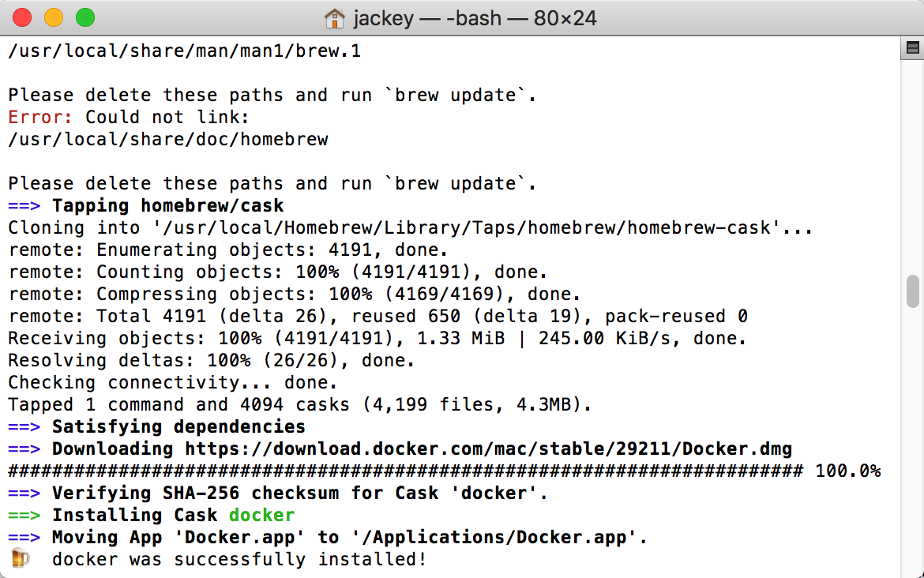Click the blue '==>' arrow before Tapping

point(24,205)
